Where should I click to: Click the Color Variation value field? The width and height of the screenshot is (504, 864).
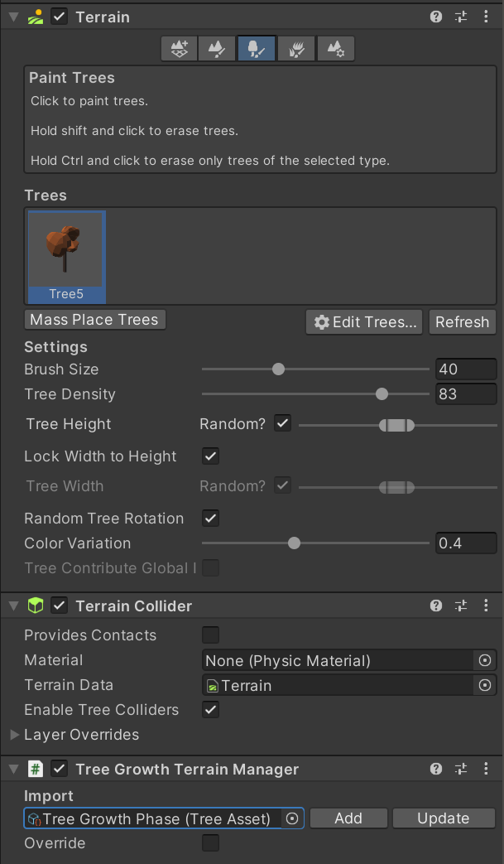click(466, 543)
